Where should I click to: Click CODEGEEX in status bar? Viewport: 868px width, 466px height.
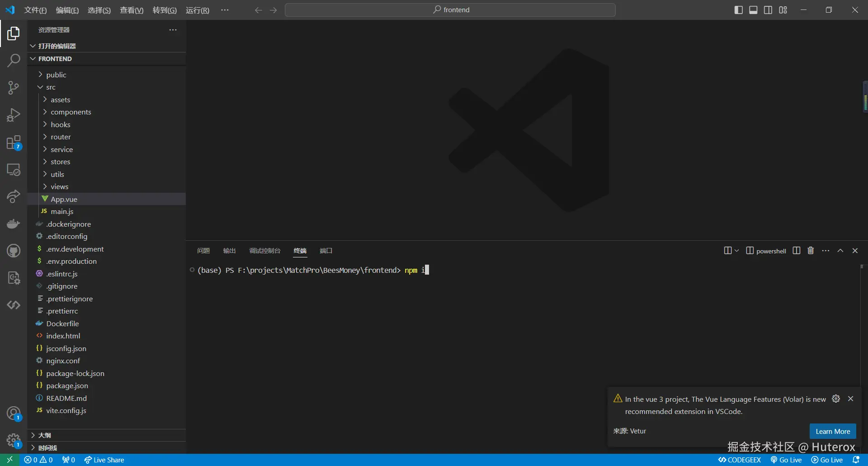point(740,460)
